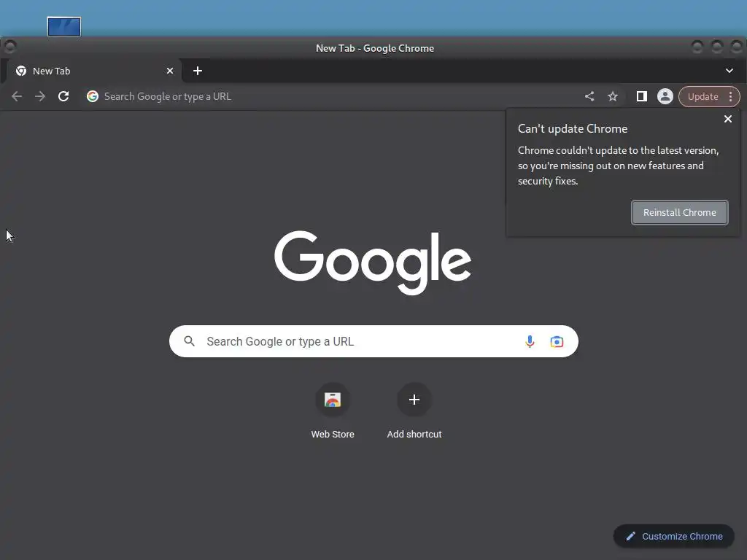Reload the page
Viewport: 747px width, 560px height.
[63, 97]
